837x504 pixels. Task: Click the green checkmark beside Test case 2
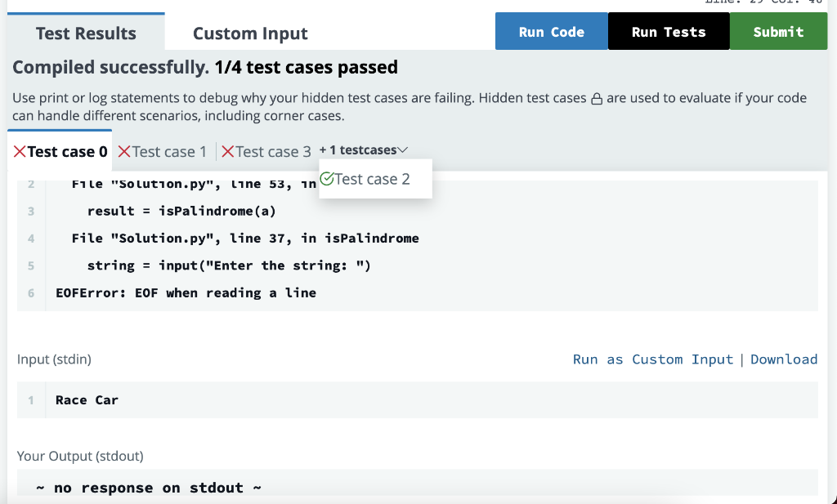click(329, 178)
